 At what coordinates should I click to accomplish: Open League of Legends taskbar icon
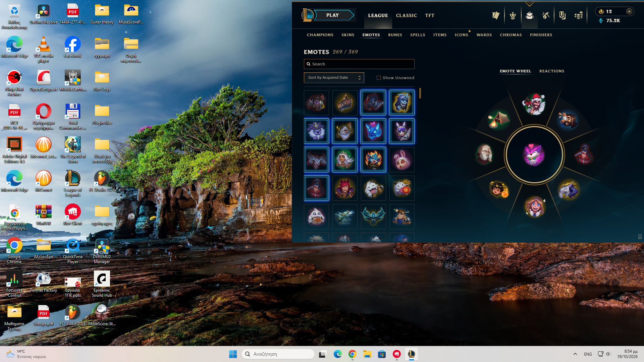coord(411,354)
